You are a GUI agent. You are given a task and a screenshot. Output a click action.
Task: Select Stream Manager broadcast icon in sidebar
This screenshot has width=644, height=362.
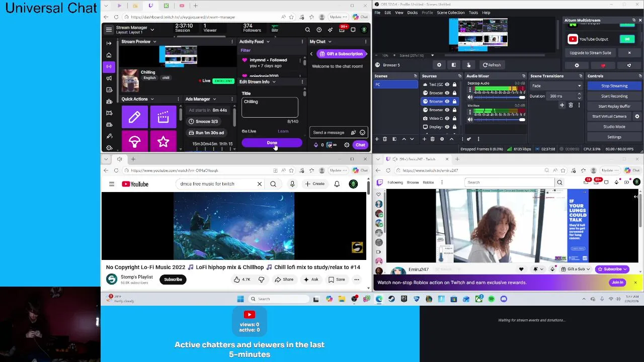[x=109, y=66]
